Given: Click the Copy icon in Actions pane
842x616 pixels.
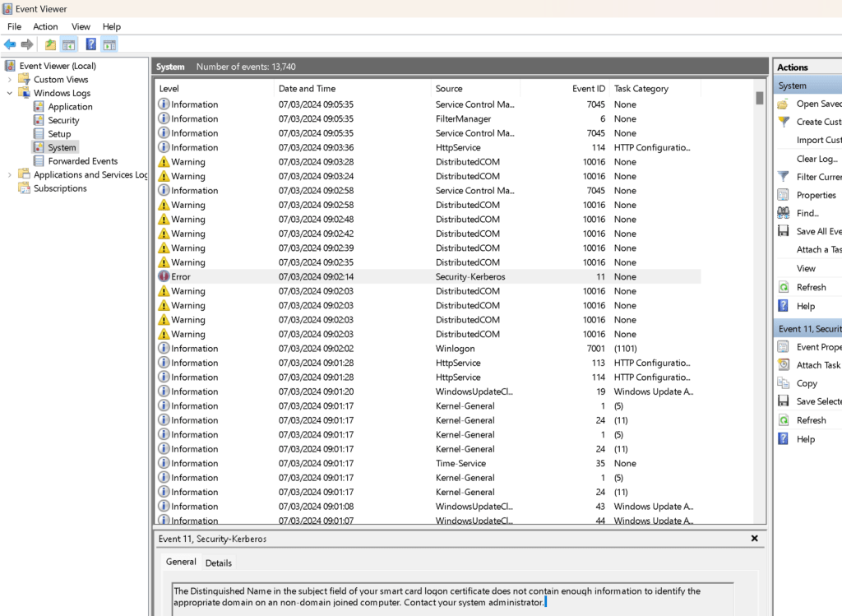Looking at the screenshot, I should [784, 383].
